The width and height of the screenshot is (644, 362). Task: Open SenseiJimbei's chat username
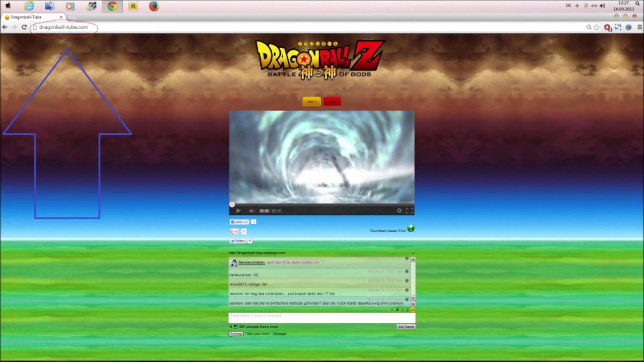[252, 262]
